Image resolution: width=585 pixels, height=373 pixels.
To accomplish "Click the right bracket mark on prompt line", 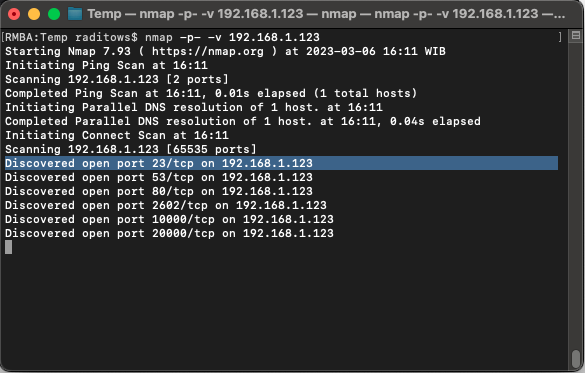I will click(560, 37).
